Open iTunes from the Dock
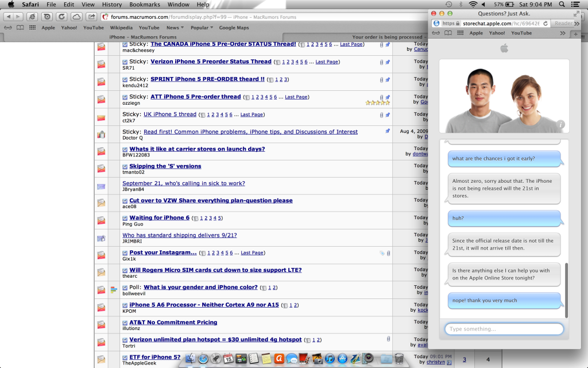Image resolution: width=588 pixels, height=368 pixels. 330,358
